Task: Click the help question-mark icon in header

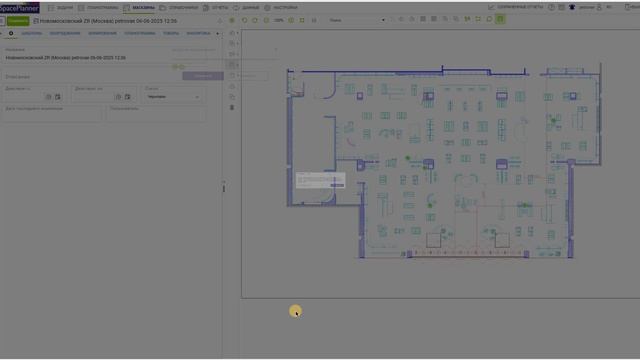Action: [551, 7]
